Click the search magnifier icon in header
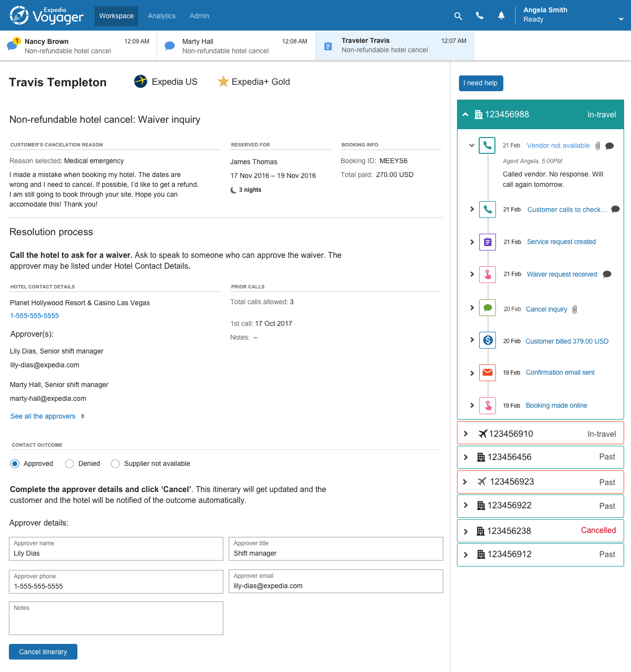Screen dimensions: 631x672 click(458, 16)
